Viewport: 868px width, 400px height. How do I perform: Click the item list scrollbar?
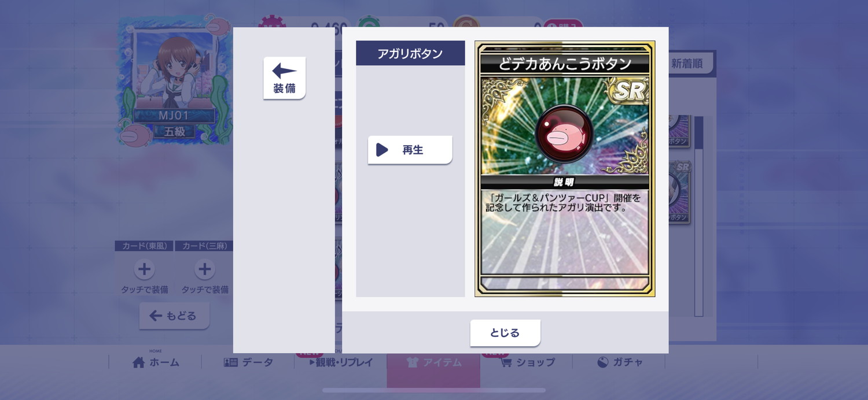pos(698,216)
